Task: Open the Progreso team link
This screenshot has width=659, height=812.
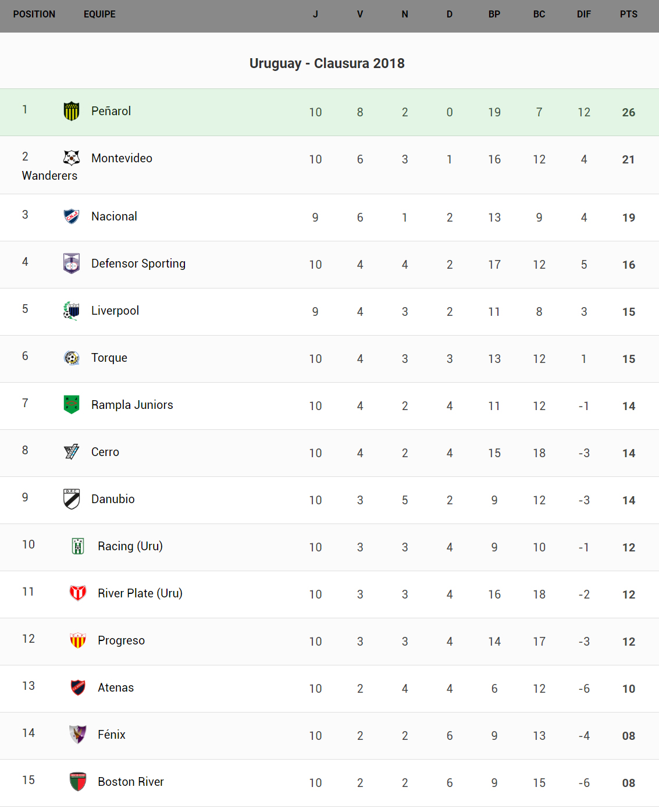Action: click(121, 640)
